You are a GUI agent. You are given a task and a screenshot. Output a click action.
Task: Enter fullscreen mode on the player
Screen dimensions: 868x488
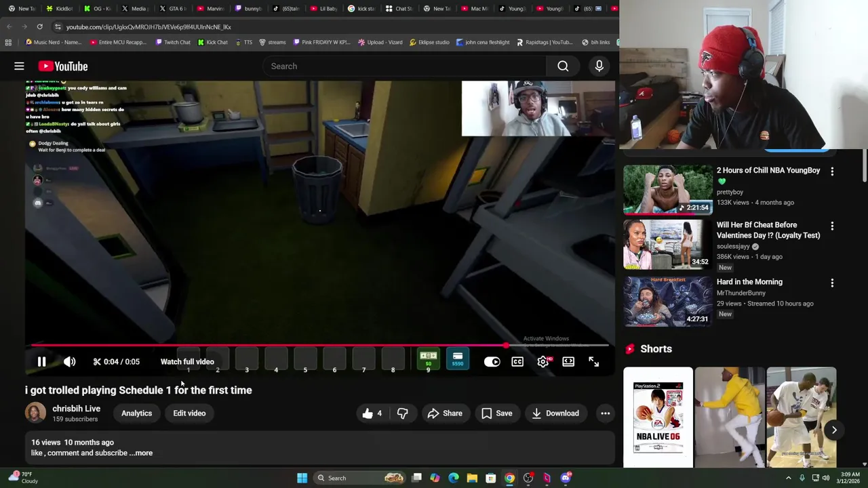pyautogui.click(x=593, y=362)
